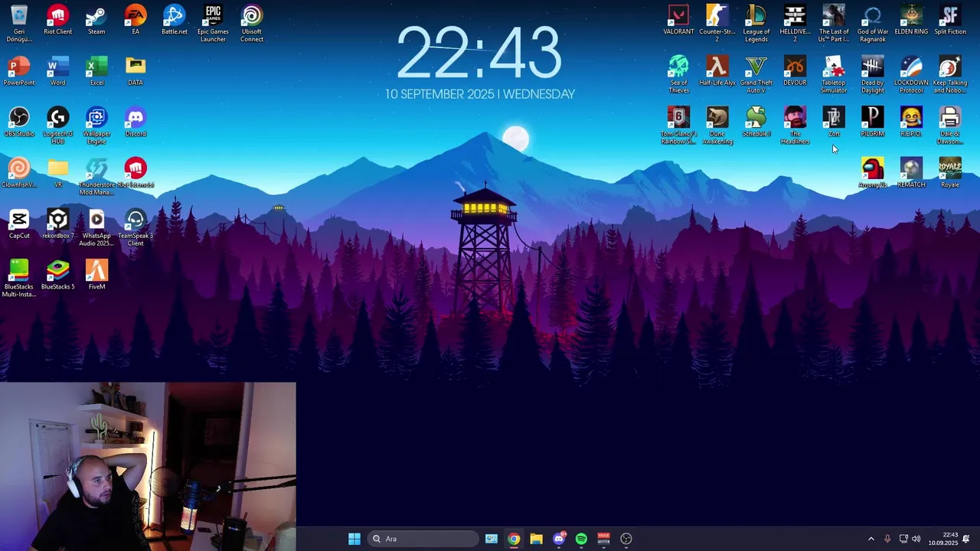Select the VR folder on desktop
Image resolution: width=980 pixels, height=551 pixels.
(57, 173)
